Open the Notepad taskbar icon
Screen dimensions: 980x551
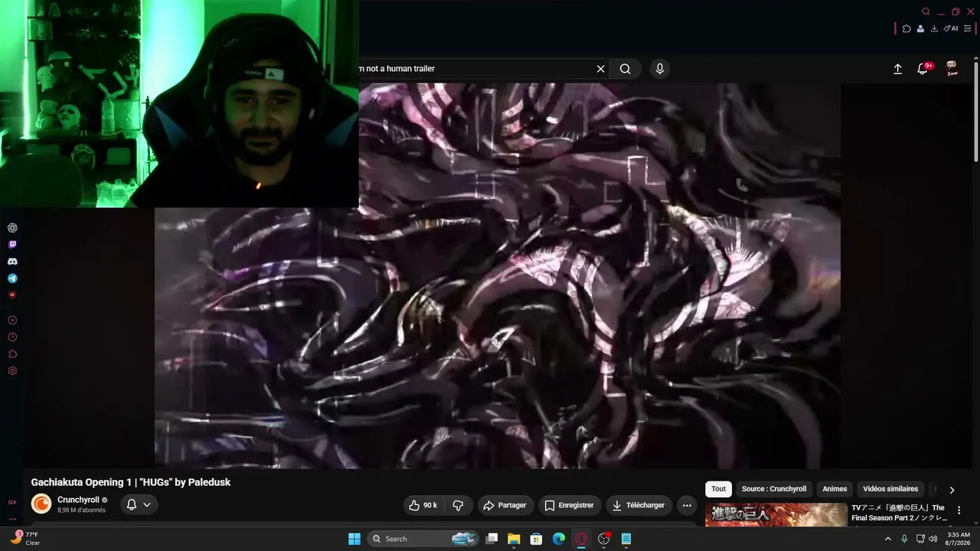(626, 539)
